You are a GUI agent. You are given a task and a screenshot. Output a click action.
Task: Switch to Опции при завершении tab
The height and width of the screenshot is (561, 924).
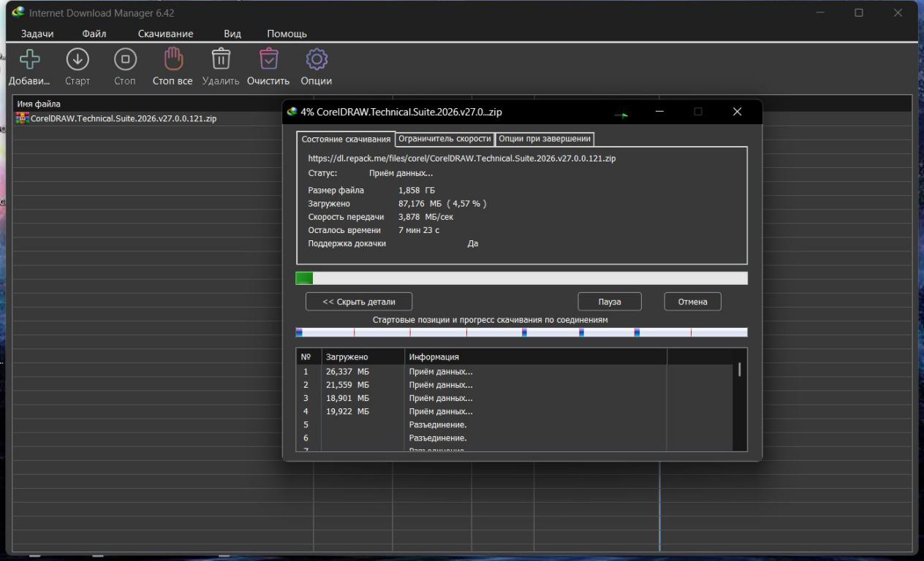[544, 139]
